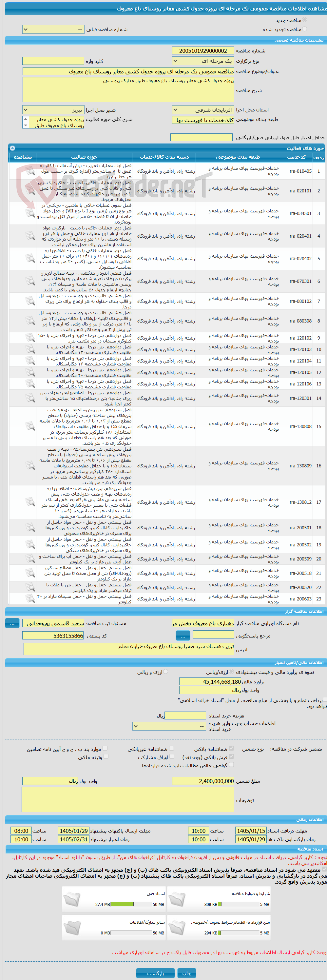
Task: Click ellipsis button beside مسئول ثبت مناقصه
Action: pyautogui.click(x=12, y=623)
